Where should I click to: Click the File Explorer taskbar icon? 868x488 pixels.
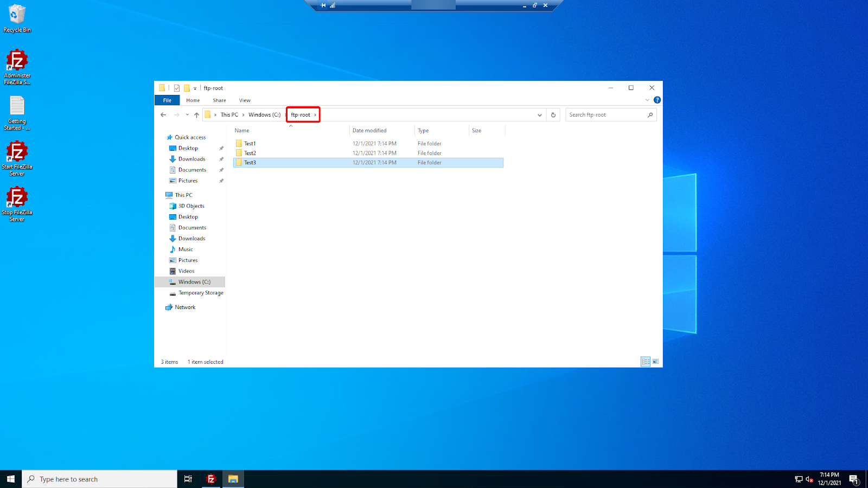tap(233, 479)
